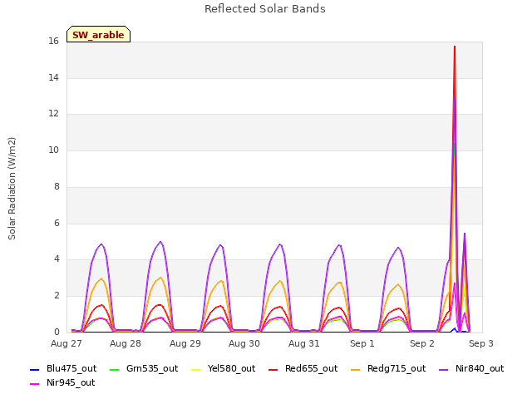This screenshot has height=399, width=532.
Task: Toggle the Blu475_out legend entry
Action: (x=63, y=369)
